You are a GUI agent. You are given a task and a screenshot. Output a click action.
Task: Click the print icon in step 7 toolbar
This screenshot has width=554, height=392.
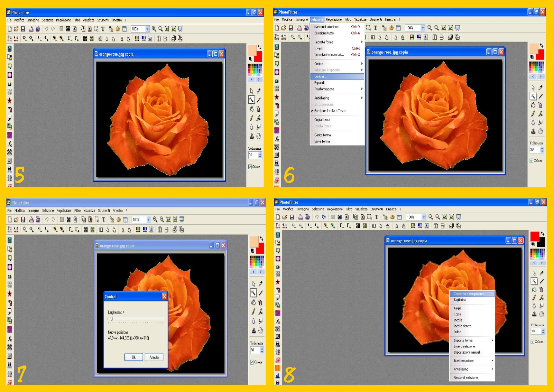click(x=31, y=220)
